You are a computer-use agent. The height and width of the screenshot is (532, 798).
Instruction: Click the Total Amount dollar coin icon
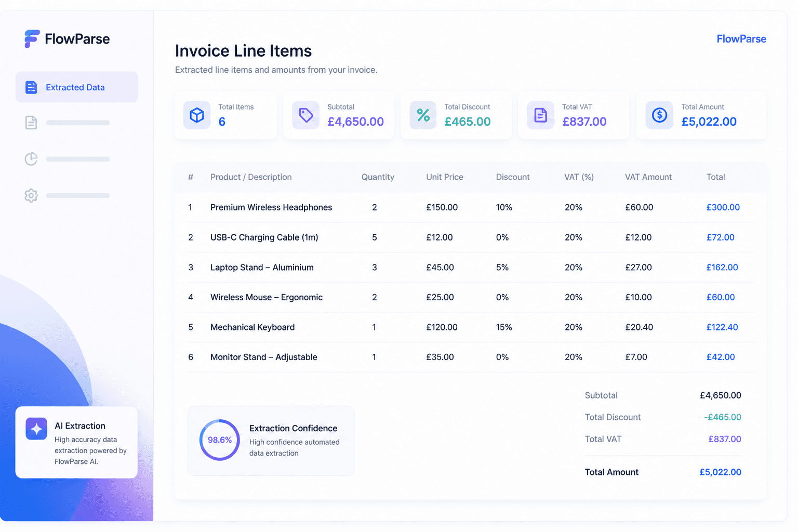[659, 115]
